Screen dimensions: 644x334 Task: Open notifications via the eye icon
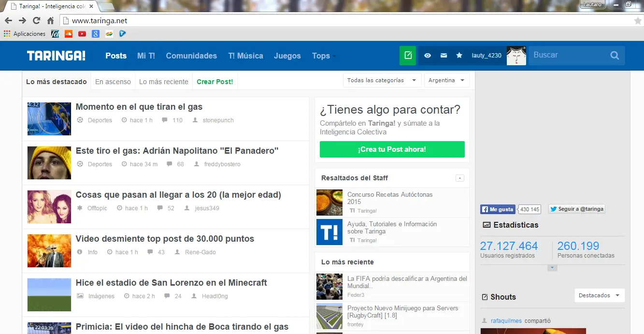tap(428, 56)
